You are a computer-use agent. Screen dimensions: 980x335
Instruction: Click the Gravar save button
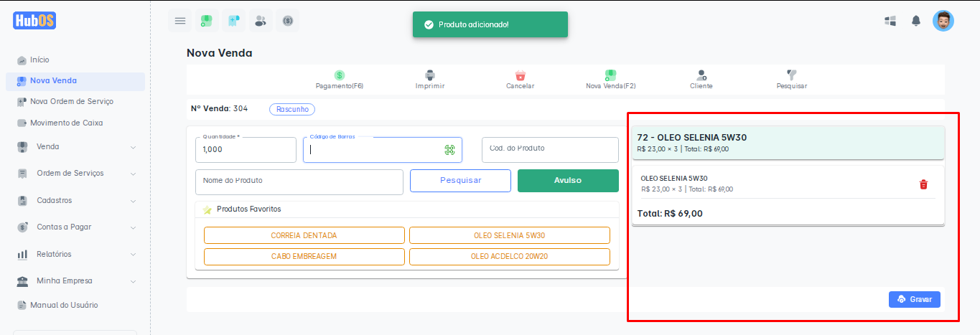[914, 299]
